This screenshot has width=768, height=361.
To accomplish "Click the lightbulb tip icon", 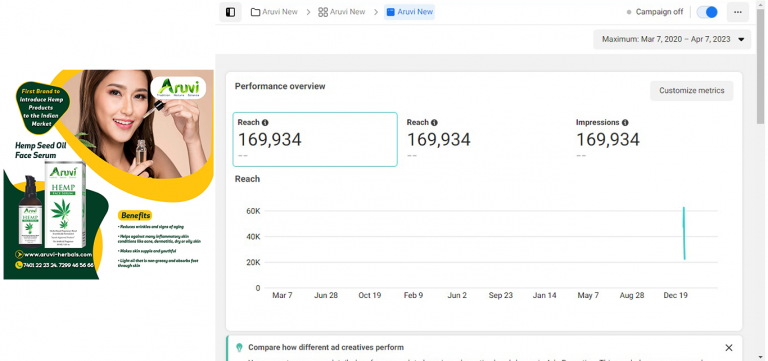I will (x=239, y=347).
